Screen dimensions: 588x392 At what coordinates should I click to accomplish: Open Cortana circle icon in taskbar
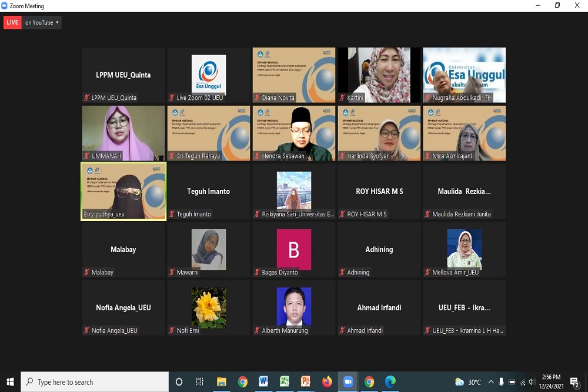pyautogui.click(x=179, y=382)
